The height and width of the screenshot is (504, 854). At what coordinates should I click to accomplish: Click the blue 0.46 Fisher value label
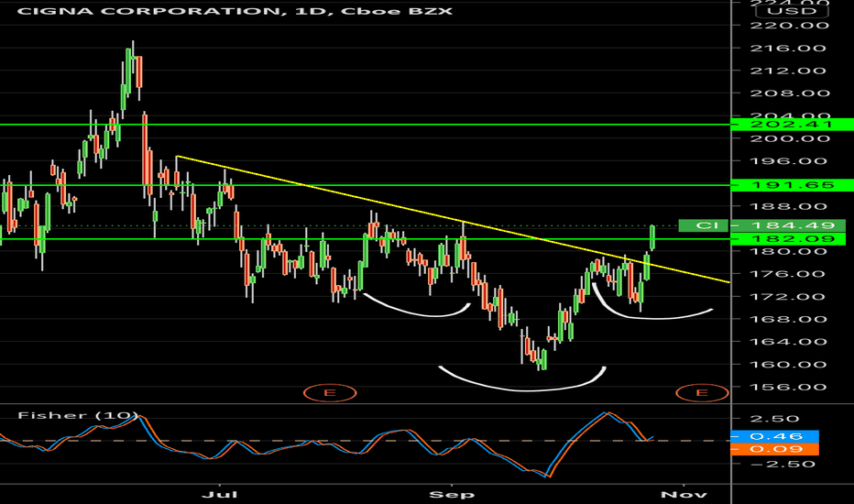(x=775, y=436)
